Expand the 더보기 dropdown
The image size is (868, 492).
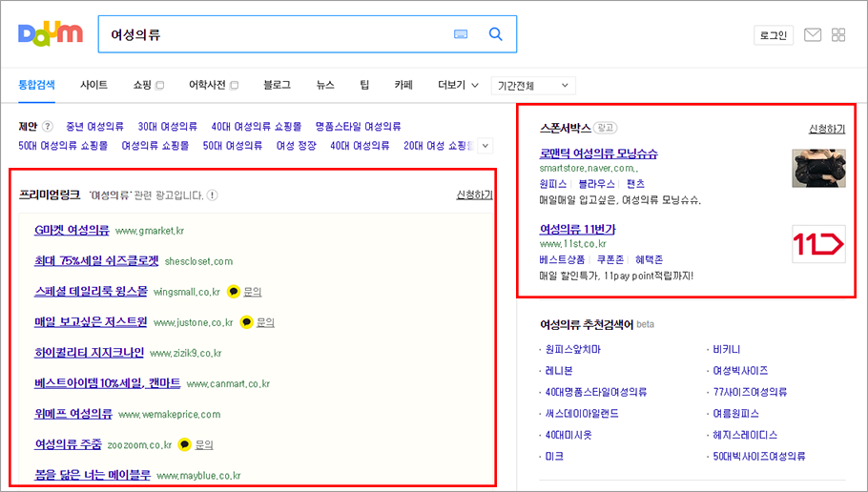(x=458, y=85)
